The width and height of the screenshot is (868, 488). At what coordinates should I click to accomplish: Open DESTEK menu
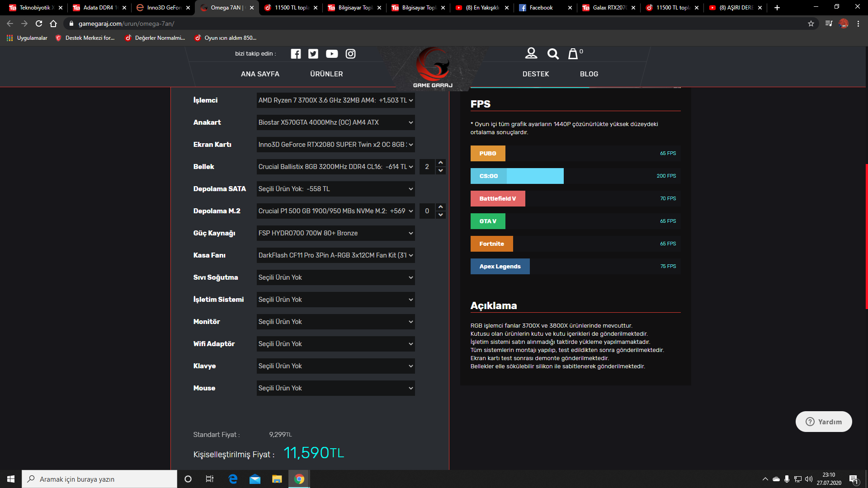[536, 74]
